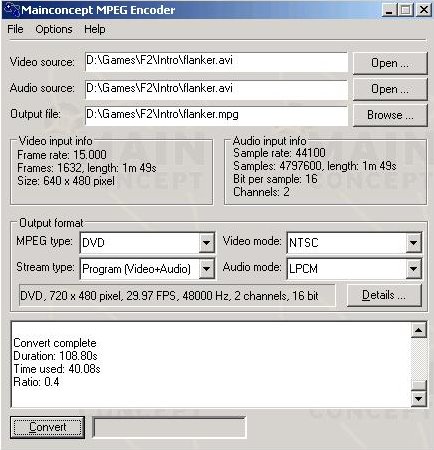Image resolution: width=434 pixels, height=450 pixels.
Task: Click Open button for Video source
Action: pos(390,63)
